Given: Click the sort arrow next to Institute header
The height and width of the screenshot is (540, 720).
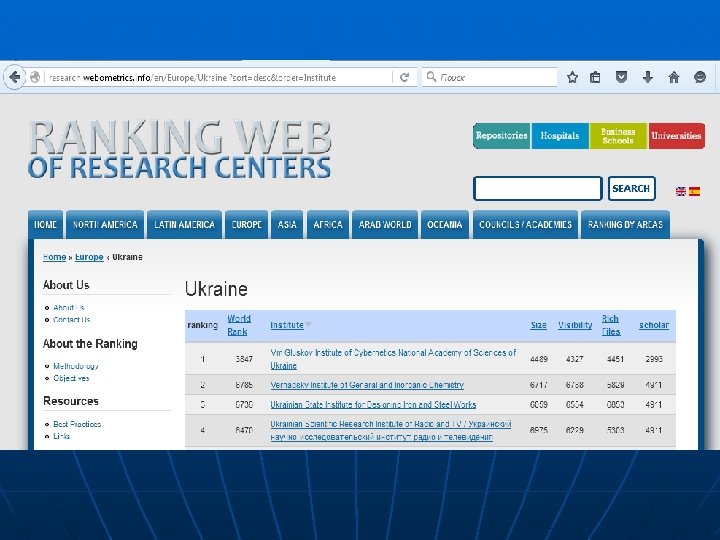Looking at the screenshot, I should click(x=309, y=324).
